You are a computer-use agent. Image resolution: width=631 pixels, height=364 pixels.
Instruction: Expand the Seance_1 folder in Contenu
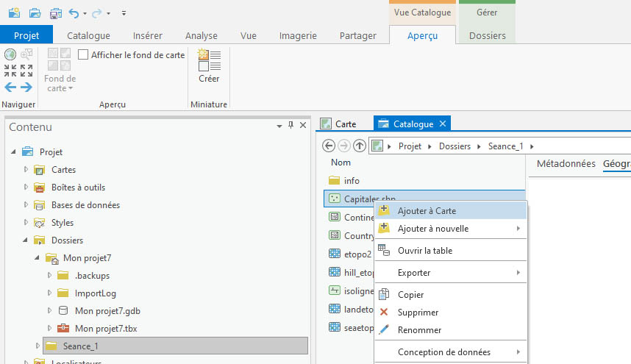coord(38,346)
